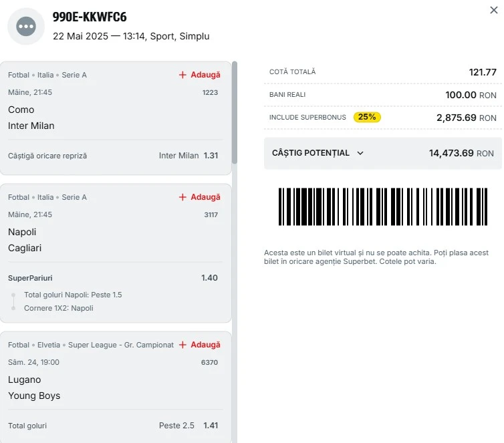Screen dimensions: 504x443
Task: Add the Lugano vs Young Boys selection
Action: pos(200,345)
